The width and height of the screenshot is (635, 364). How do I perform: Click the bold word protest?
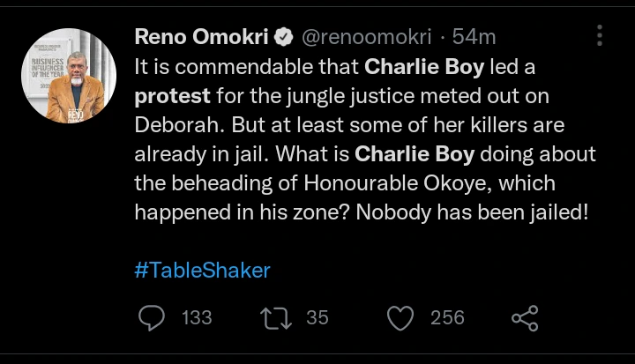pyautogui.click(x=173, y=95)
